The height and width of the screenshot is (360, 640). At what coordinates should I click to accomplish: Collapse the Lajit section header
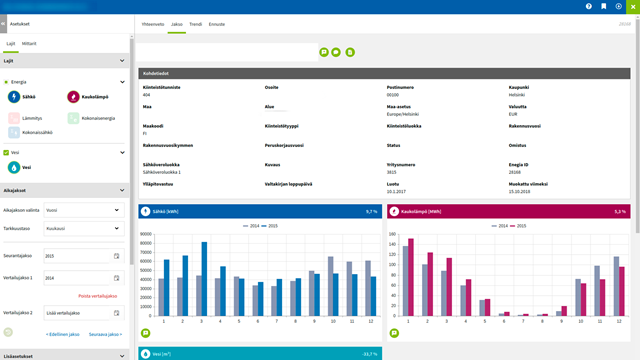click(64, 61)
